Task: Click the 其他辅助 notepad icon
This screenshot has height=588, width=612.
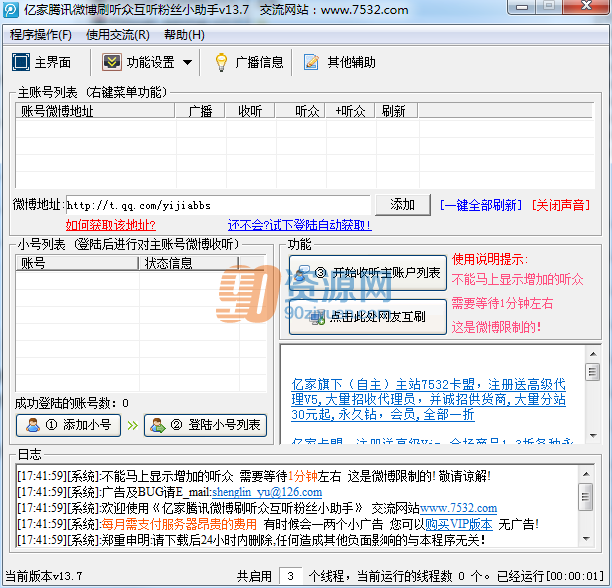Action: [x=311, y=62]
